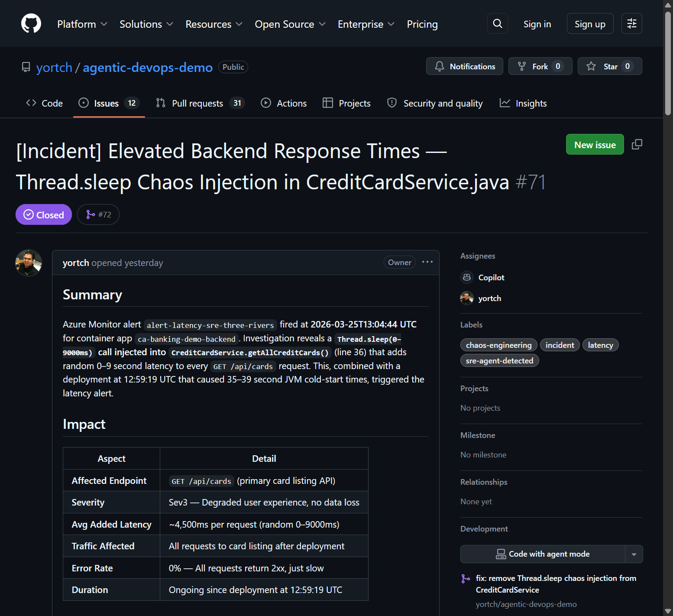This screenshot has height=616, width=673.
Task: Expand the Open Source dropdown
Action: click(x=289, y=24)
